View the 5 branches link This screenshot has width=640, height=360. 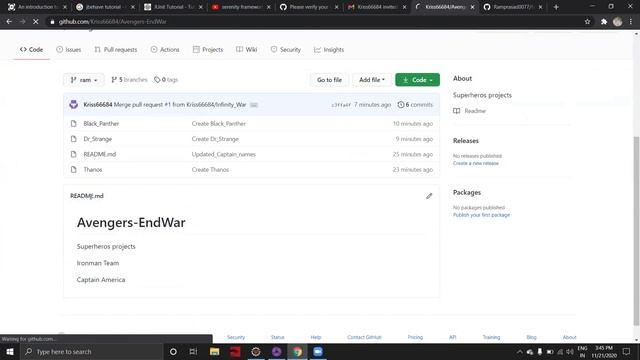click(x=129, y=80)
